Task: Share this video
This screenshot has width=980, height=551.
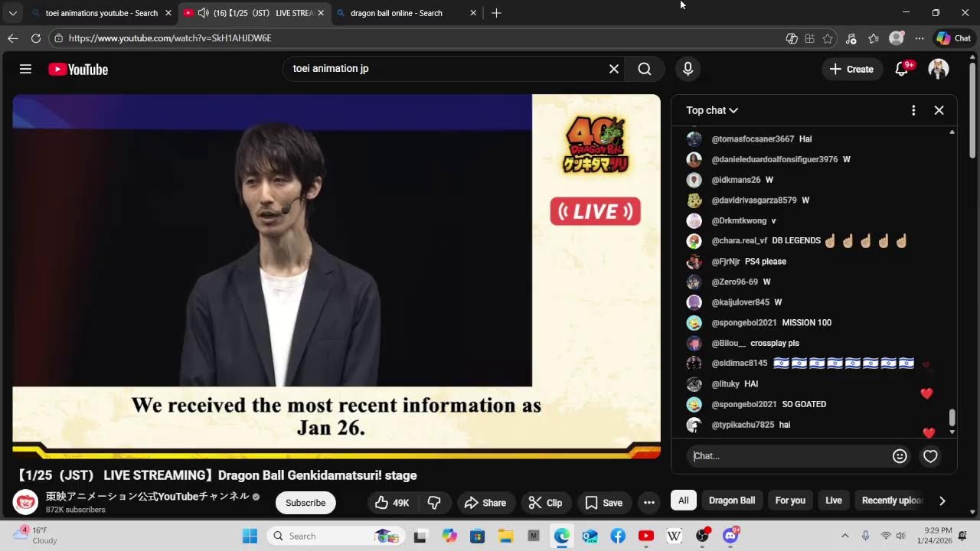Action: (x=485, y=503)
